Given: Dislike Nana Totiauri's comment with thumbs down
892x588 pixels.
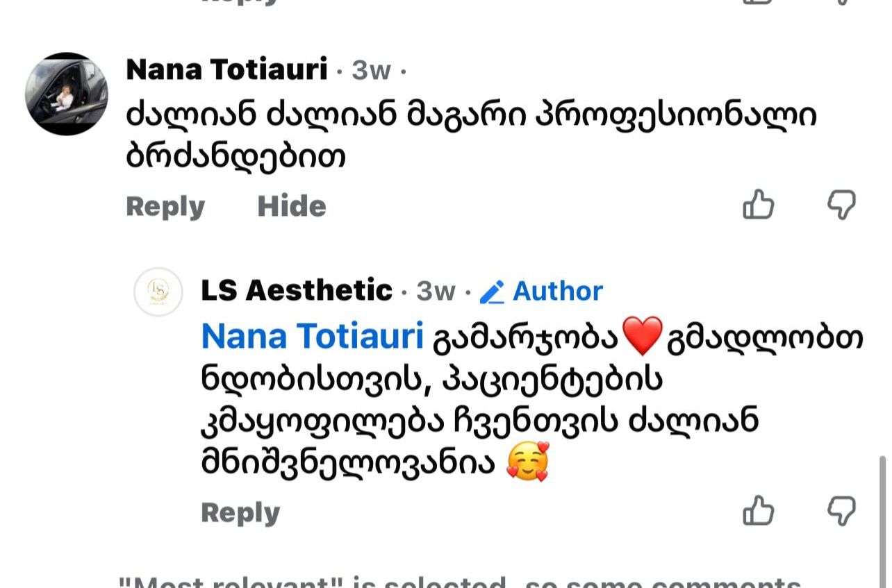Looking at the screenshot, I should [x=841, y=205].
